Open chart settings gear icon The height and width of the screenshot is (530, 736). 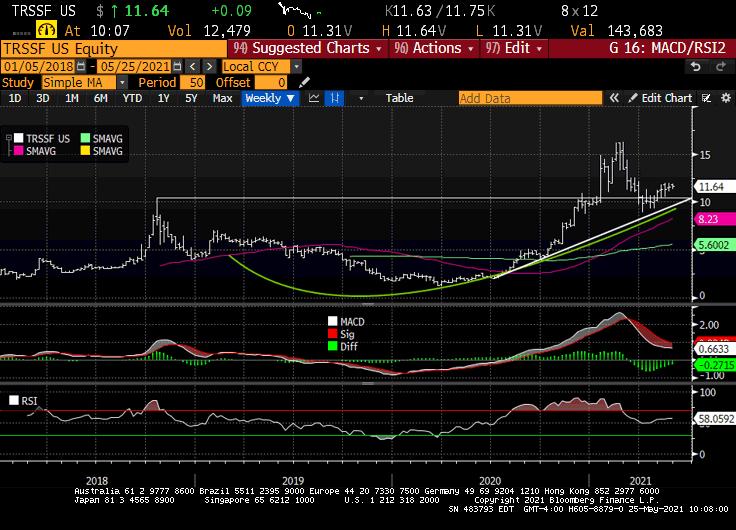point(726,98)
